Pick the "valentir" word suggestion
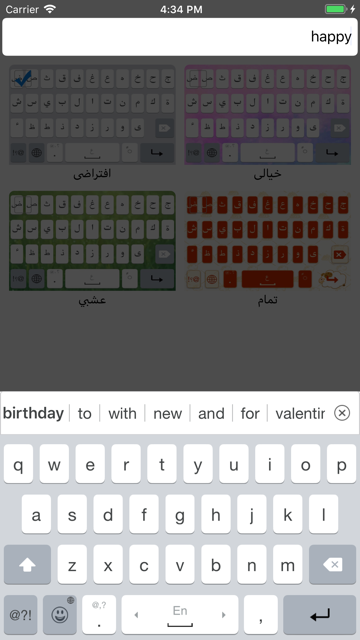This screenshot has height=640, width=360. pos(300,413)
